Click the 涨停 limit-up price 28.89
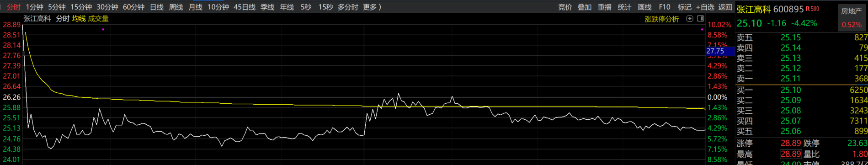Screen dimensions: 868x165 tap(791, 144)
